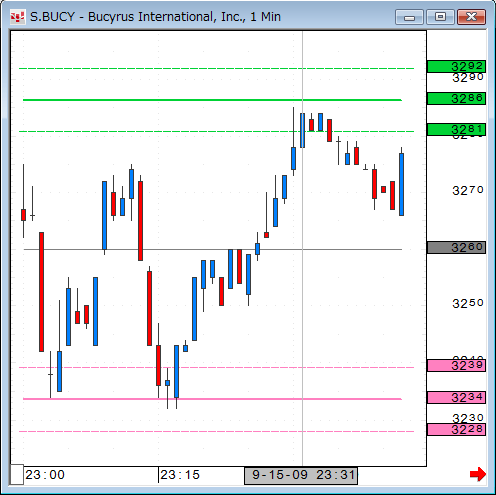Screen dimensions: 496x495
Task: Select the 3239 pink price label
Action: pyautogui.click(x=456, y=366)
